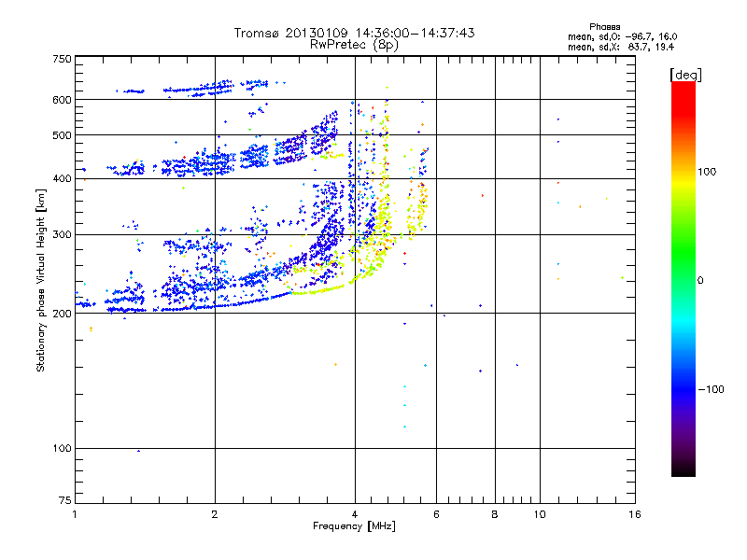Click the phase colorbar gradient
747x560 pixels.
[x=684, y=278]
